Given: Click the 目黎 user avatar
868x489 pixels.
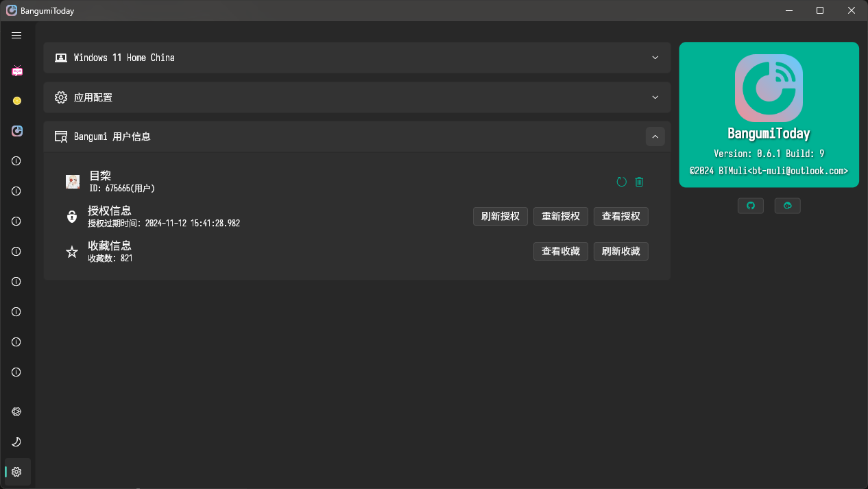Looking at the screenshot, I should pyautogui.click(x=72, y=182).
